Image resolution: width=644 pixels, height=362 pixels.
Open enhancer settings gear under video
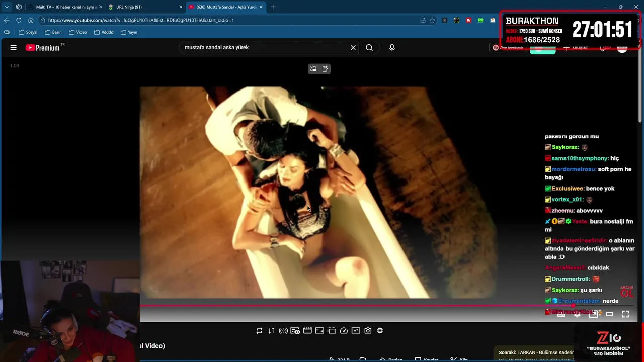380,331
